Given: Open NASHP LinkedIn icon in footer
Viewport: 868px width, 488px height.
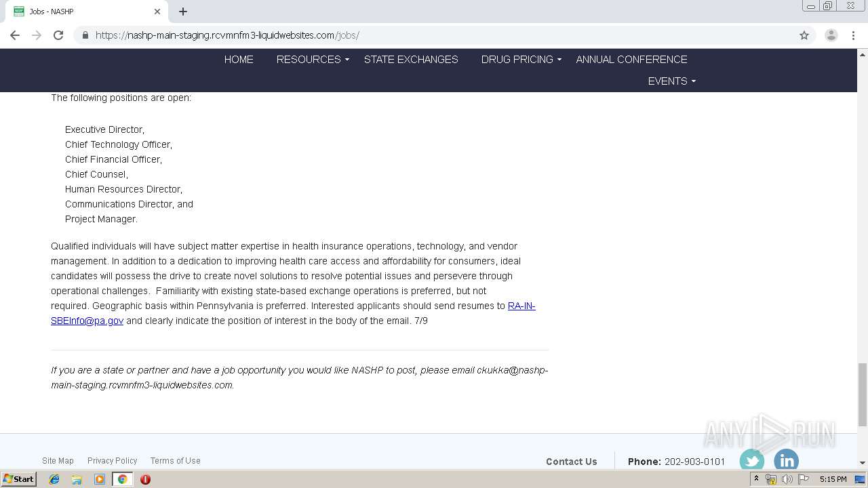Looking at the screenshot, I should tap(786, 461).
